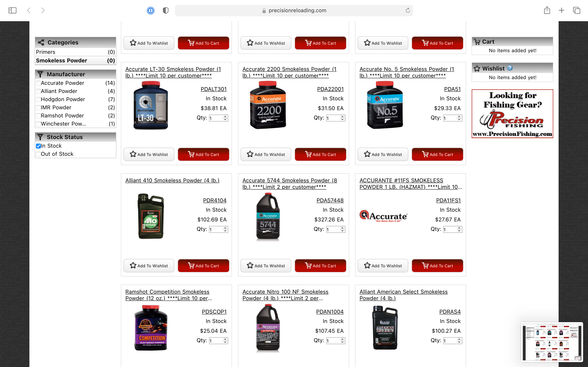Enable the Out of Stock filter
This screenshot has height=367, width=588.
point(38,154)
